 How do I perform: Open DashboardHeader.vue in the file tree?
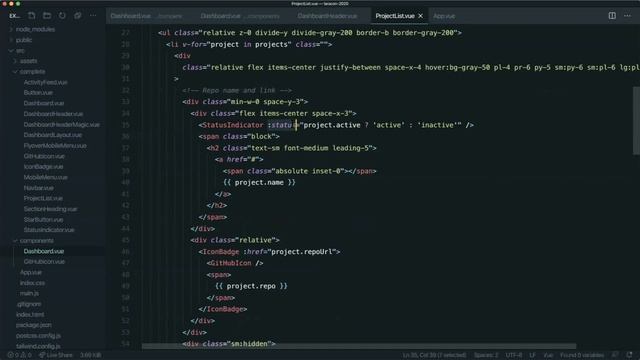pos(53,114)
